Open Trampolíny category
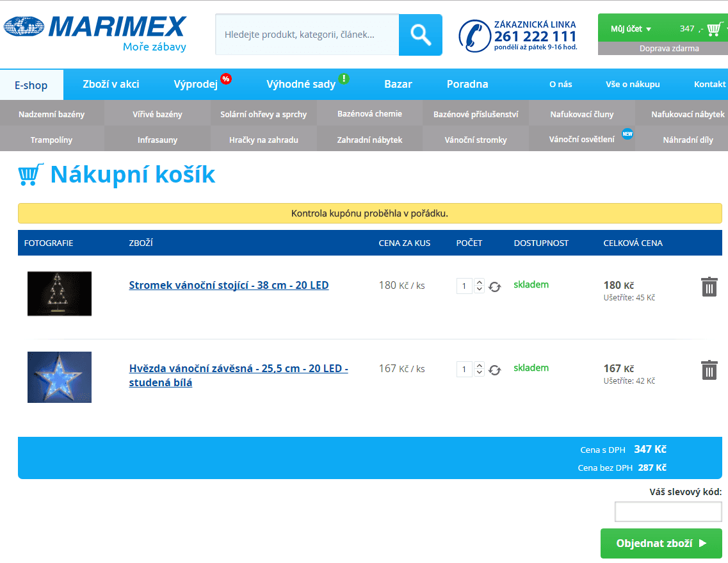Screen dimensions: 728x563 coord(51,140)
